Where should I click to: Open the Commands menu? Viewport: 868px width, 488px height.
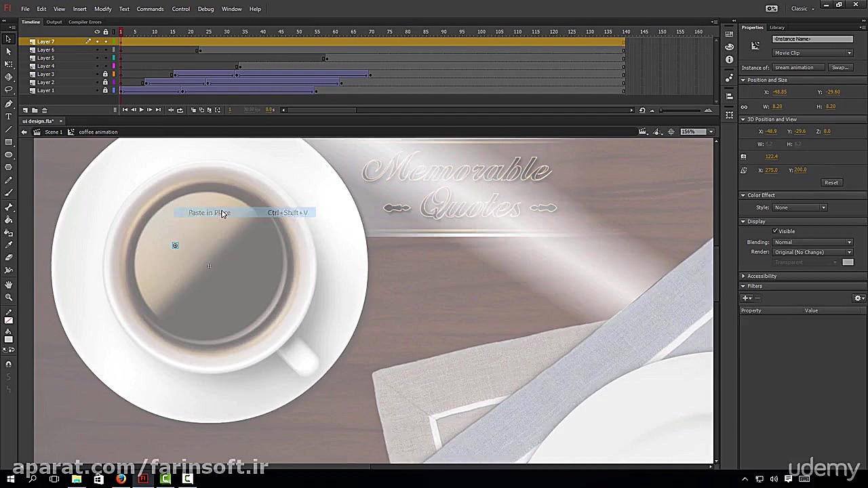tap(150, 9)
